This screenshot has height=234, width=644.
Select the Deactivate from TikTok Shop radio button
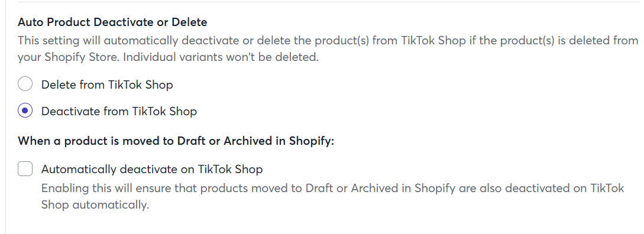click(25, 111)
